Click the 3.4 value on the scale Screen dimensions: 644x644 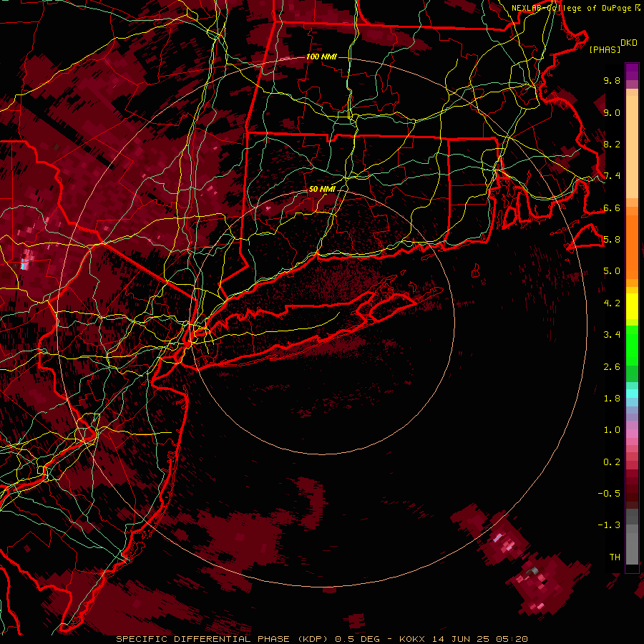click(612, 335)
